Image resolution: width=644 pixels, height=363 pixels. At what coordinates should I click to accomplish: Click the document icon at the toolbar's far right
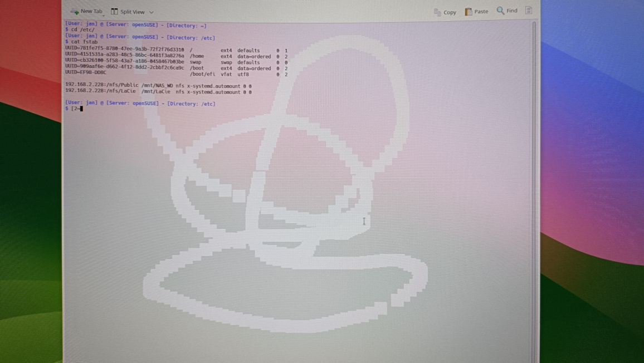(528, 10)
